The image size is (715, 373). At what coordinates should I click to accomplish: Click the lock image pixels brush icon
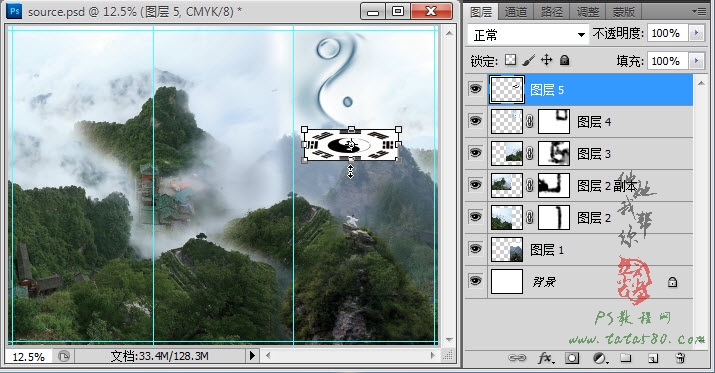coord(528,60)
